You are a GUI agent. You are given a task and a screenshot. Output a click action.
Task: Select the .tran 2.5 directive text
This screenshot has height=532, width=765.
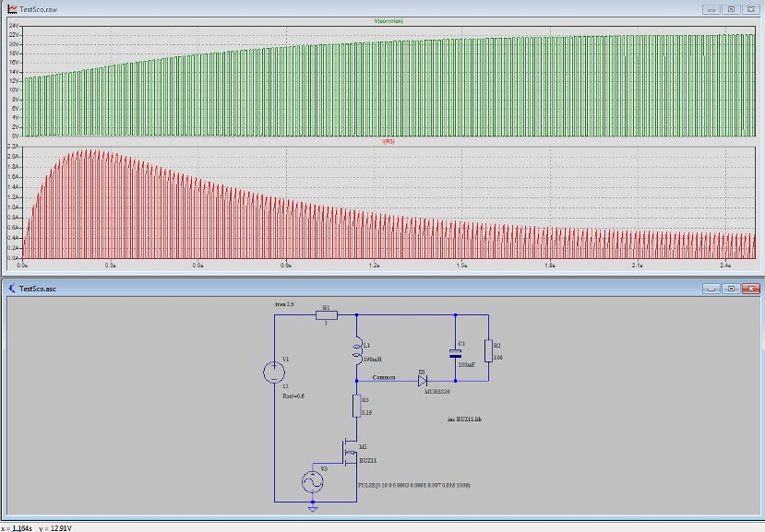284,303
